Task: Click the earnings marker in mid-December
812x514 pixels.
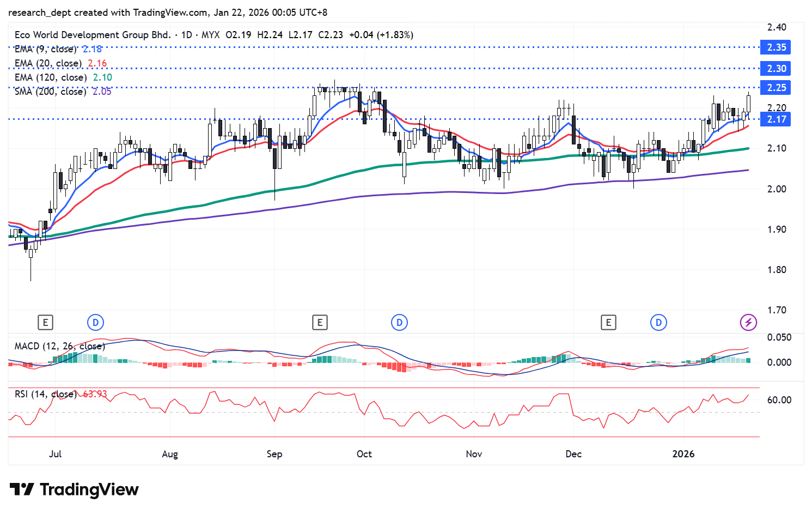Action: pyautogui.click(x=608, y=323)
